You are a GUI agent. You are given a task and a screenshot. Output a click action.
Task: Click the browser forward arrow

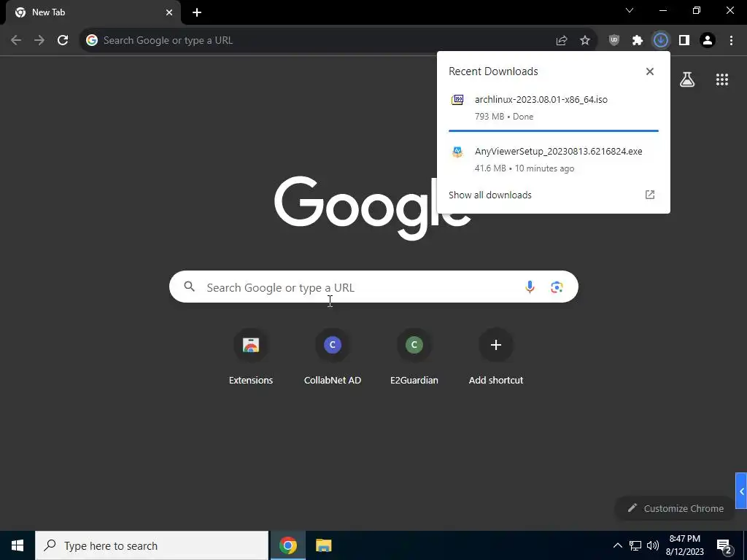coord(39,40)
